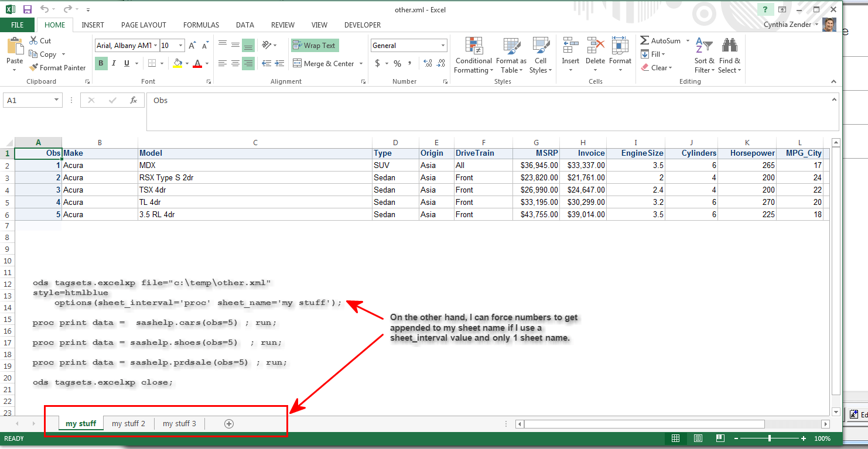Viewport: 868px width, 449px height.
Task: Toggle Wrap Text for selected cell
Action: [x=315, y=45]
